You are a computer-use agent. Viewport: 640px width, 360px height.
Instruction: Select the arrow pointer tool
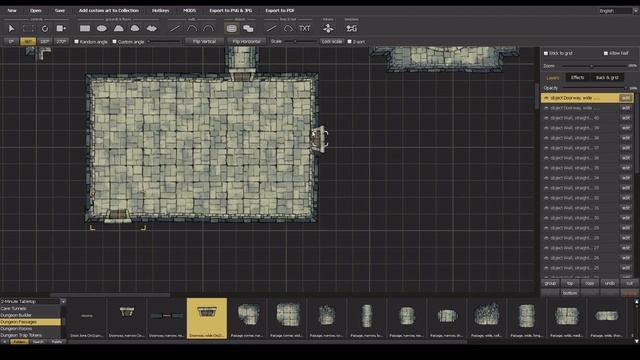pyautogui.click(x=11, y=28)
